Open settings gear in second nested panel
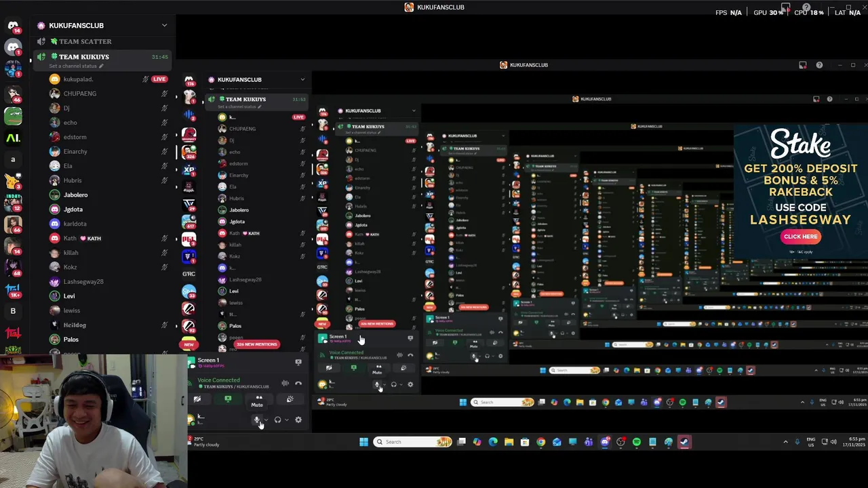The height and width of the screenshot is (488, 868). tap(410, 384)
